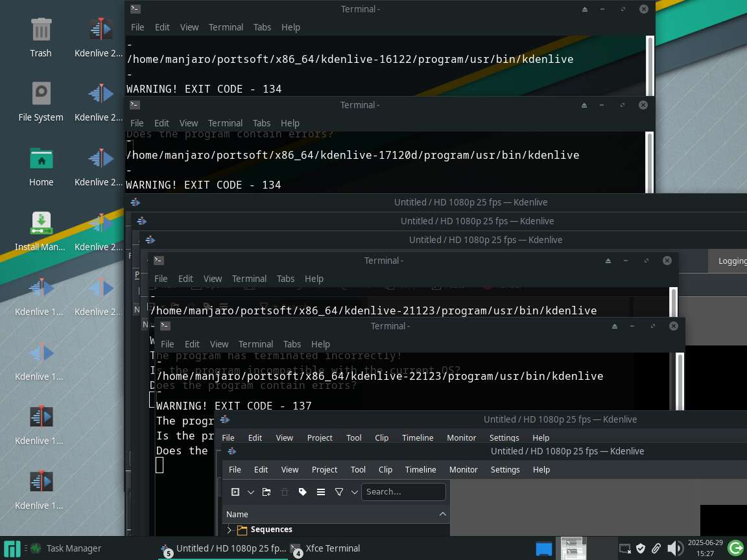This screenshot has width=747, height=560.
Task: Toggle the bin Filter funnel icon
Action: pos(338,492)
